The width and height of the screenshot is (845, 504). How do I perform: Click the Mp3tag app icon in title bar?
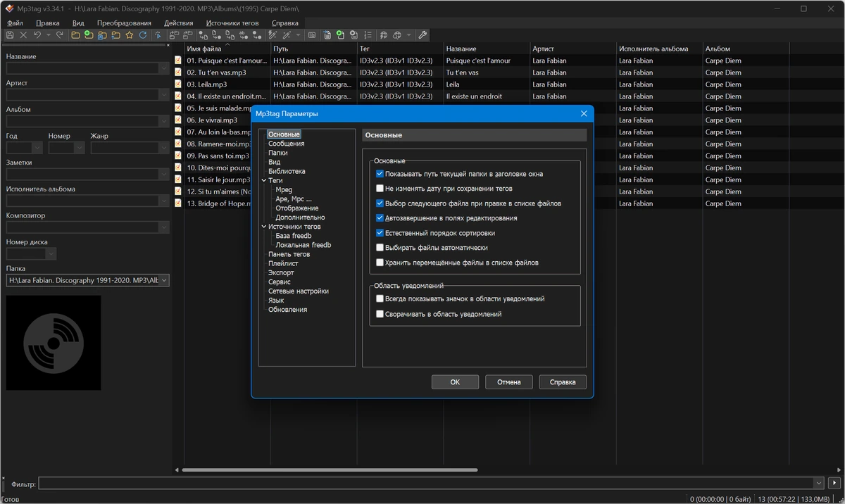click(x=10, y=9)
